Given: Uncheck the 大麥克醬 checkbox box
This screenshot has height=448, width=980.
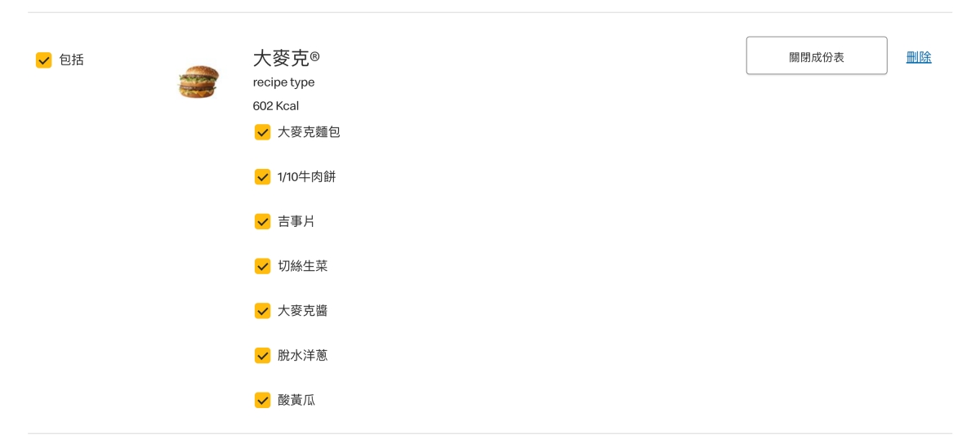Looking at the screenshot, I should coord(262,311).
